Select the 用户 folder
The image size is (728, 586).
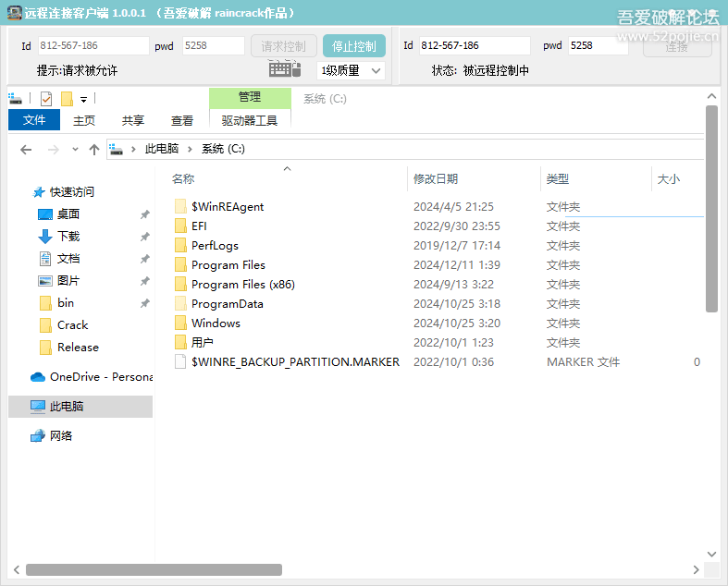194,342
